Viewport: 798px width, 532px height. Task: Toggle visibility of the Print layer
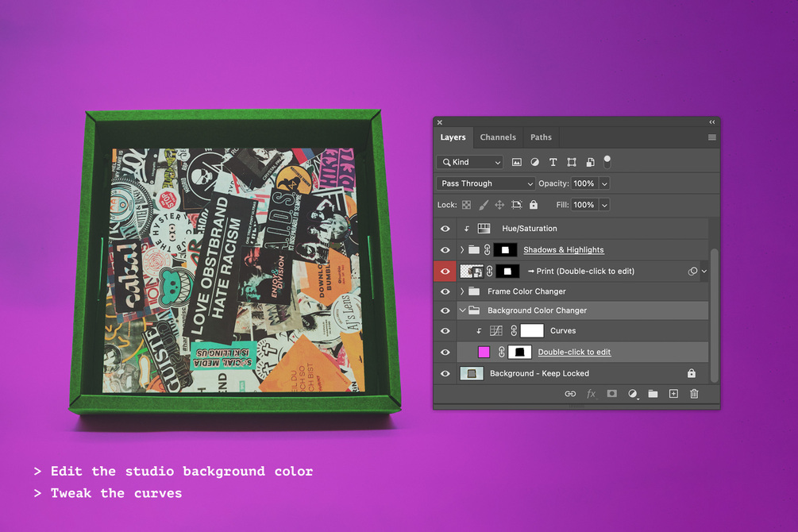point(445,272)
